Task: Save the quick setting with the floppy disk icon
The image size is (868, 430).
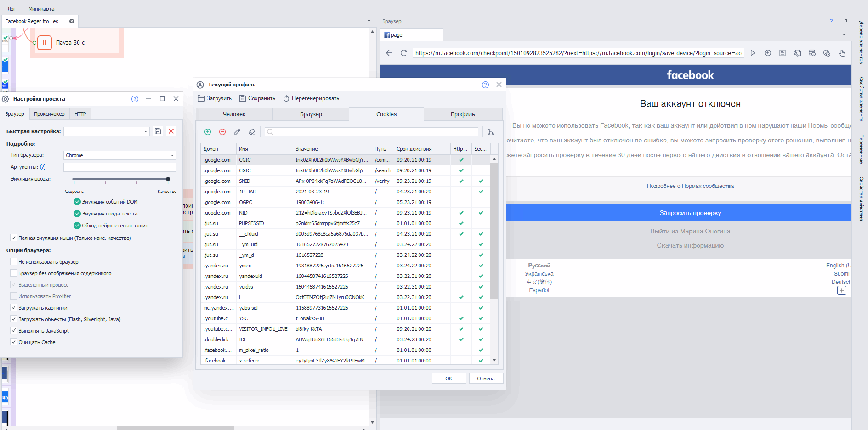Action: pos(158,131)
